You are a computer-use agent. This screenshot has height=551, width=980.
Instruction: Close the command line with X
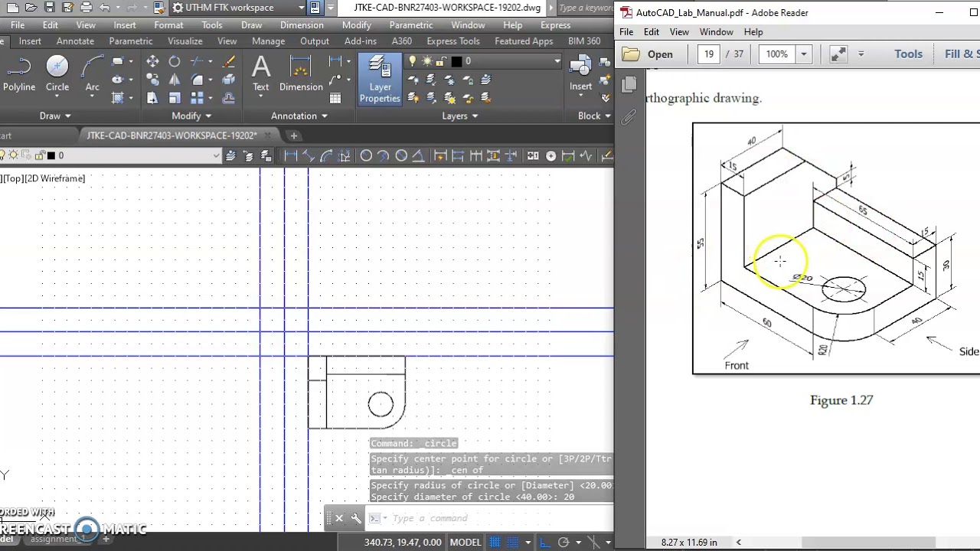point(339,518)
